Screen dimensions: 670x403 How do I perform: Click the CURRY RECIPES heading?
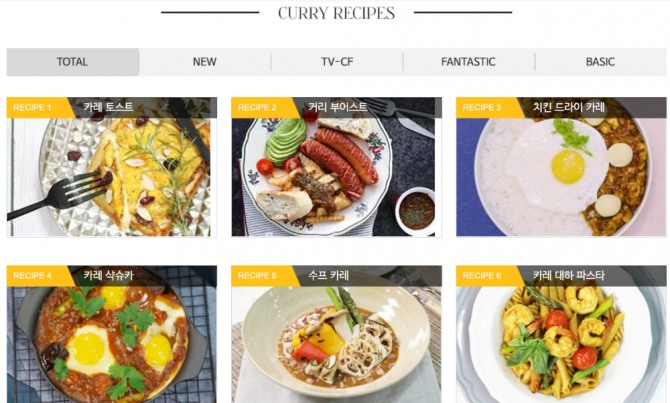click(x=336, y=13)
